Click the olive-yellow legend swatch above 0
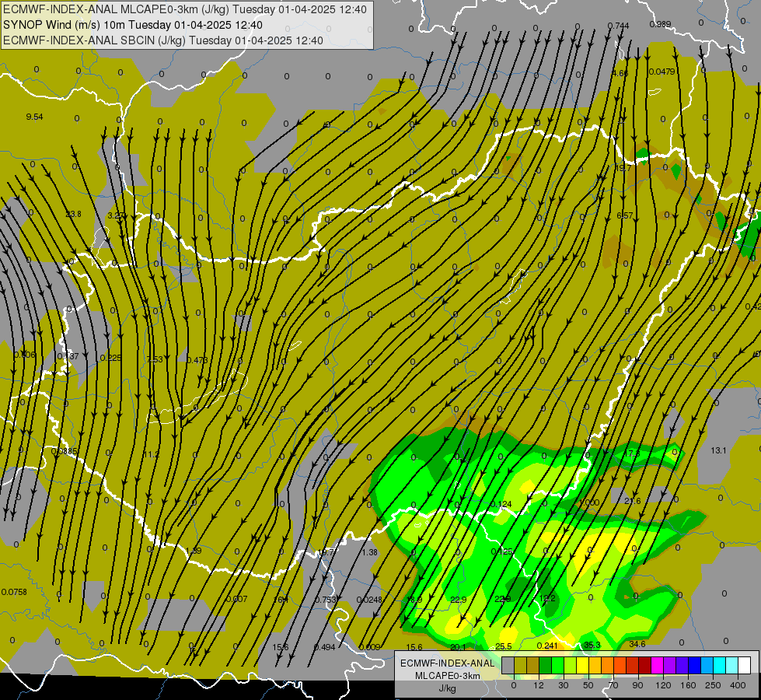 (521, 665)
